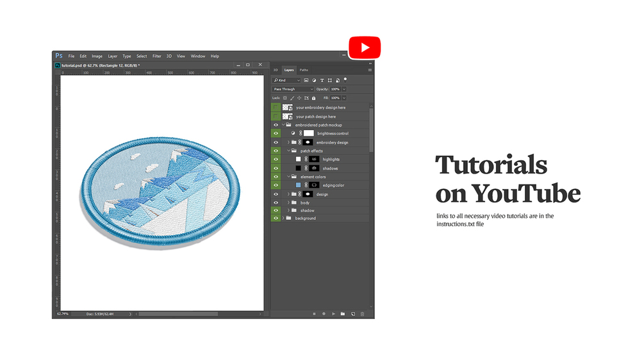The width and height of the screenshot is (644, 362).
Task: Click the Opacity 100% field
Action: 336,89
